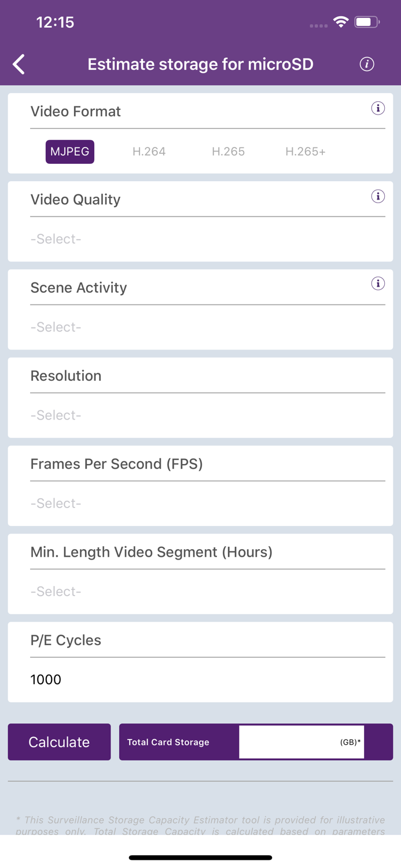401x868 pixels.
Task: Tap the battery status icon
Action: (x=367, y=23)
